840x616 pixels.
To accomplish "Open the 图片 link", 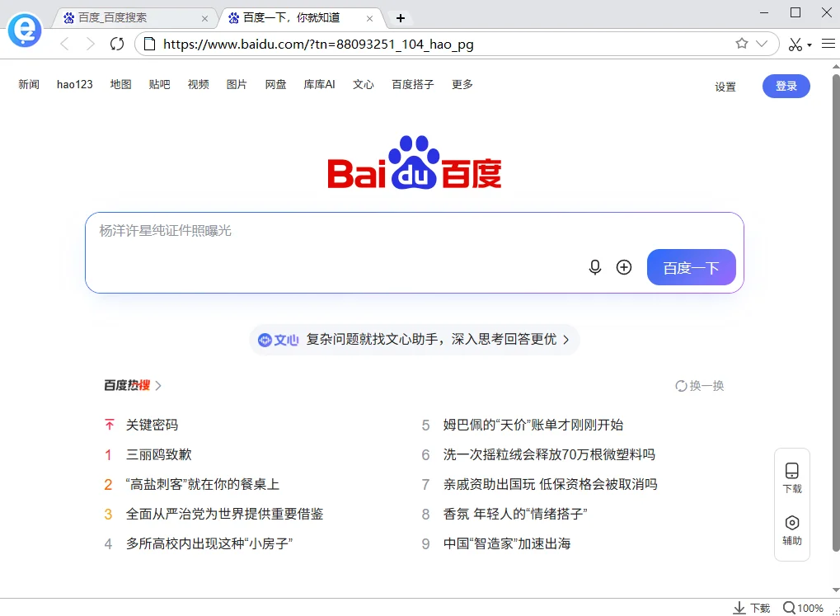I will [x=237, y=84].
